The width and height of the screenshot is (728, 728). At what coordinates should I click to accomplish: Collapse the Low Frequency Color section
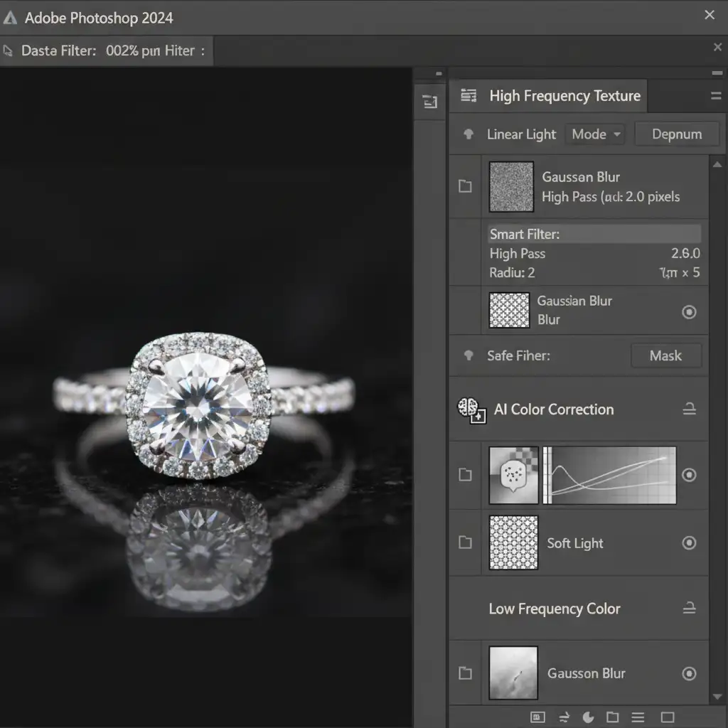pyautogui.click(x=688, y=609)
